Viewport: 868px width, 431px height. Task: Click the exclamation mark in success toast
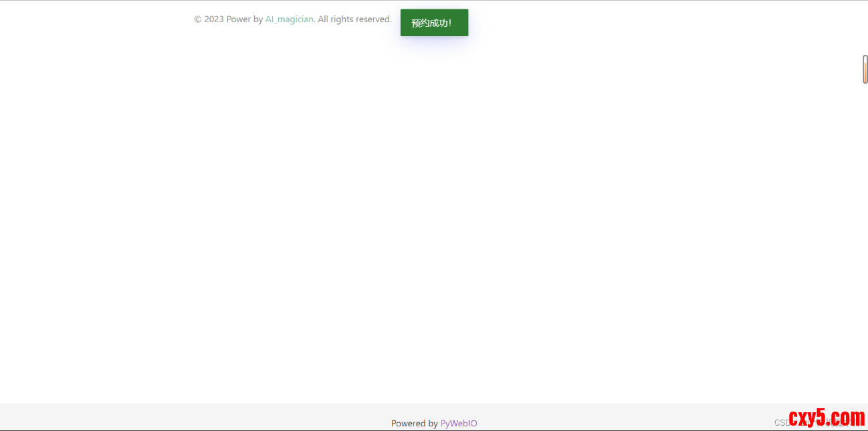(x=450, y=23)
